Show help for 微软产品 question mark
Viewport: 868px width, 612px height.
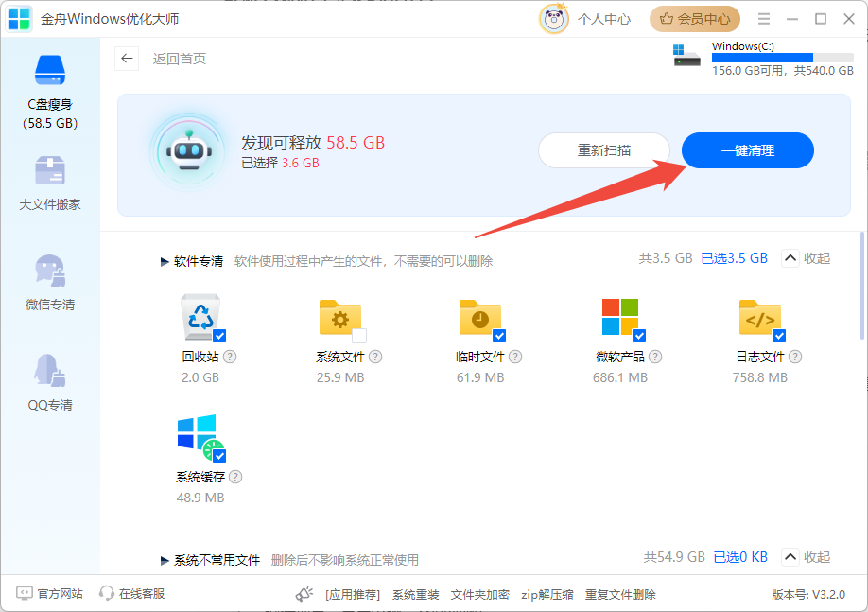[x=655, y=357]
